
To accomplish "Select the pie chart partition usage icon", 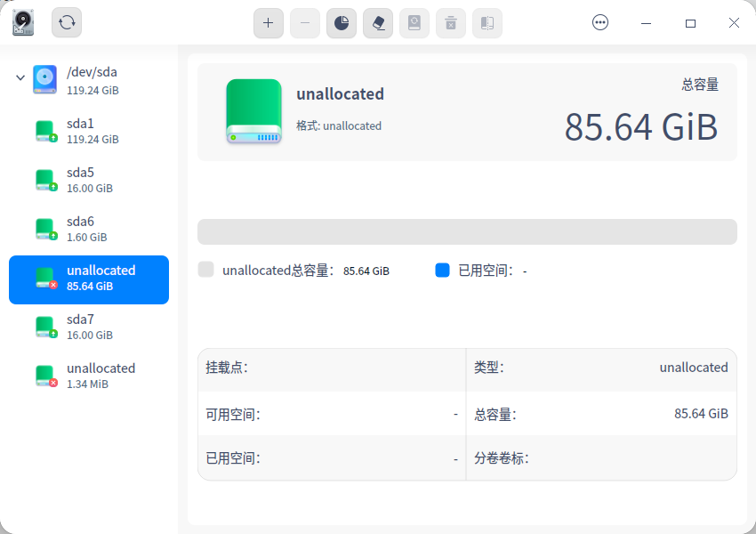I will coord(342,23).
